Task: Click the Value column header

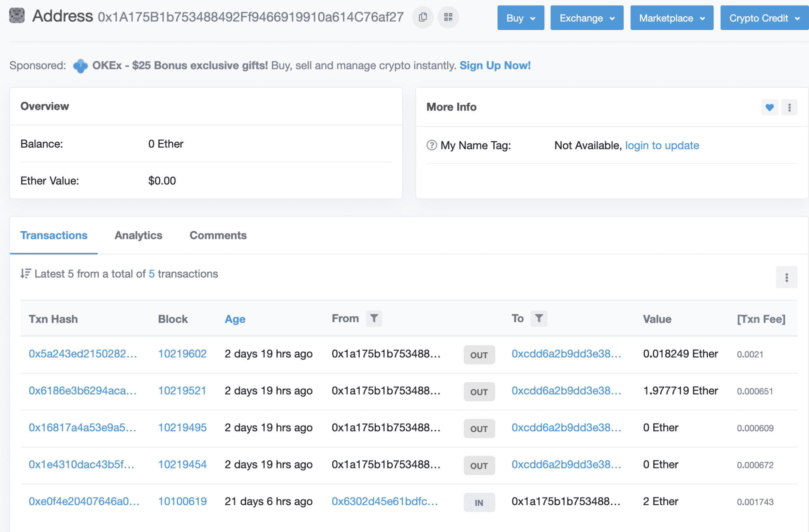Action: (657, 319)
